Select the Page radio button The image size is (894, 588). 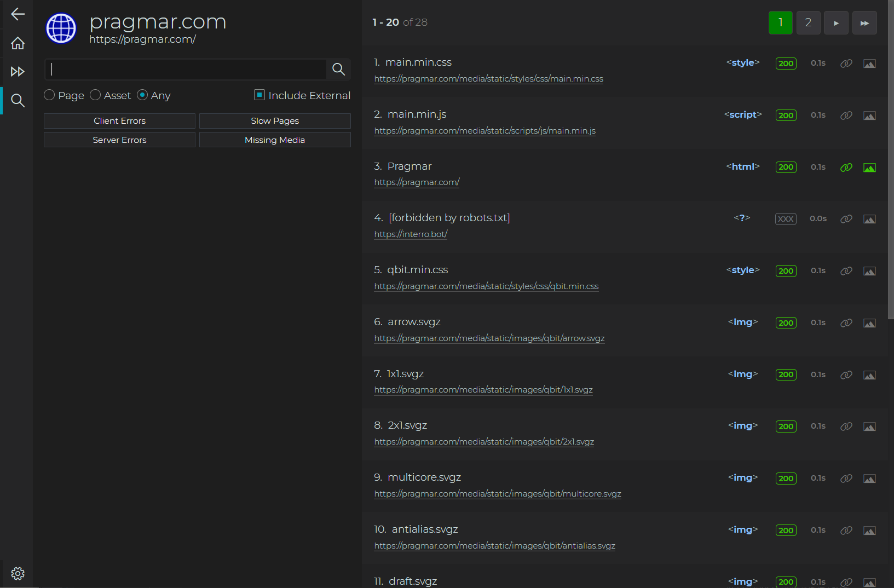pos(49,95)
